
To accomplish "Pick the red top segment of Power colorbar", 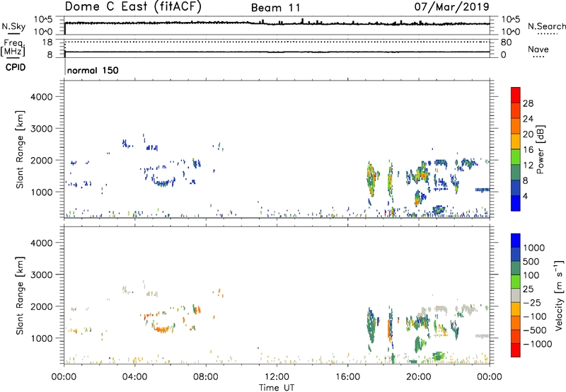I will [x=516, y=95].
